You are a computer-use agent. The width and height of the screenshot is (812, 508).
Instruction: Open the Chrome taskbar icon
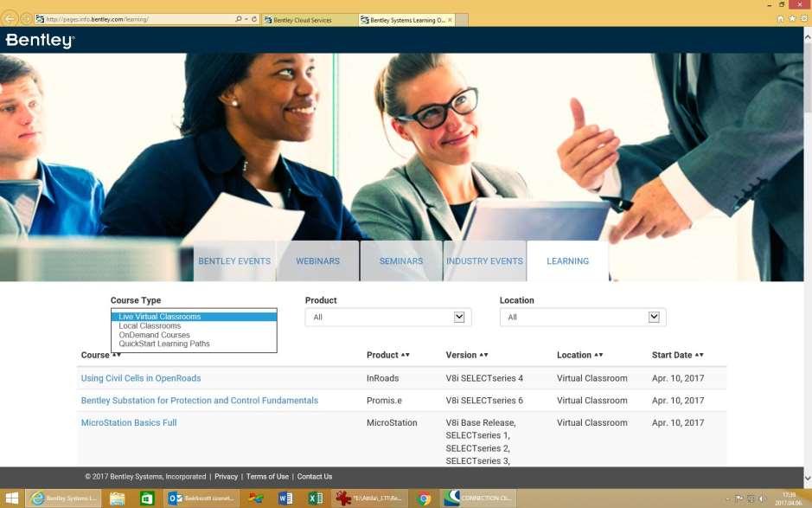[x=424, y=498]
